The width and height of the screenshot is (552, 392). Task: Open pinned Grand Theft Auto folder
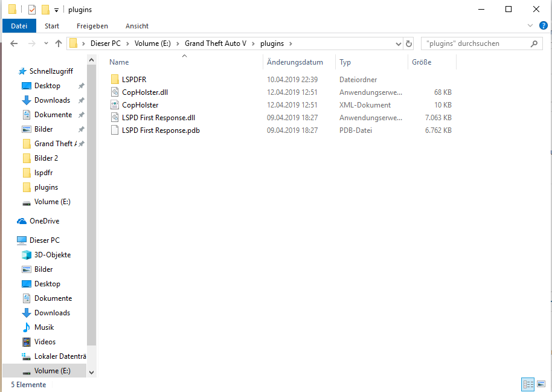[55, 143]
